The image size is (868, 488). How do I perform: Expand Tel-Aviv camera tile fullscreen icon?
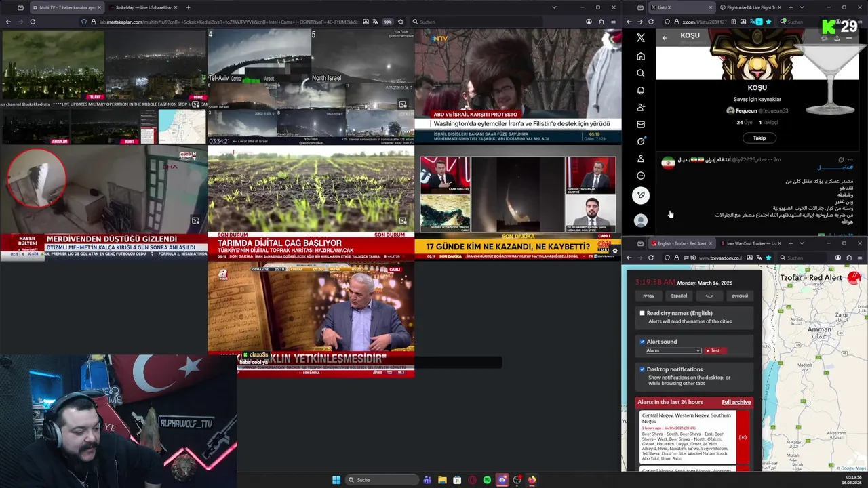(x=402, y=104)
